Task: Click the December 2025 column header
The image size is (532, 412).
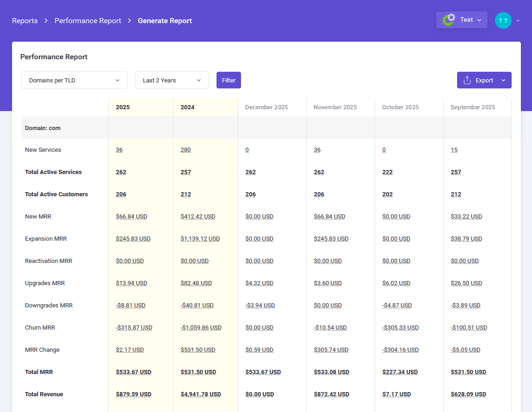Action: tap(266, 107)
